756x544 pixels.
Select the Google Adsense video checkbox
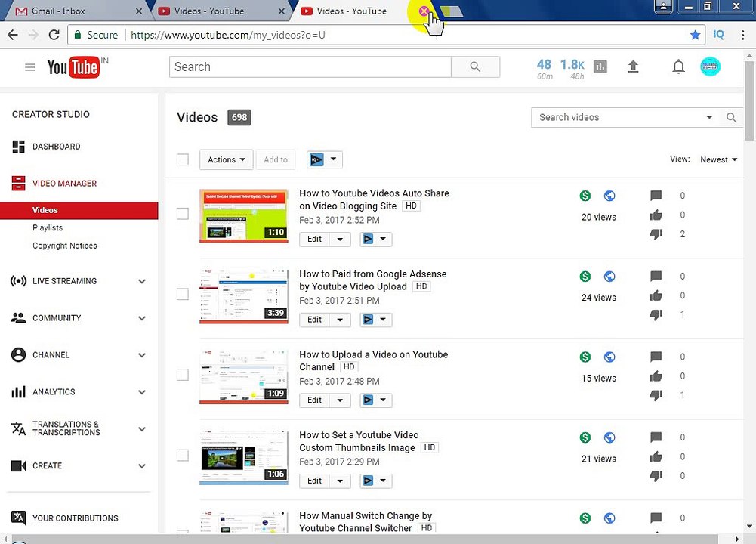pos(182,294)
